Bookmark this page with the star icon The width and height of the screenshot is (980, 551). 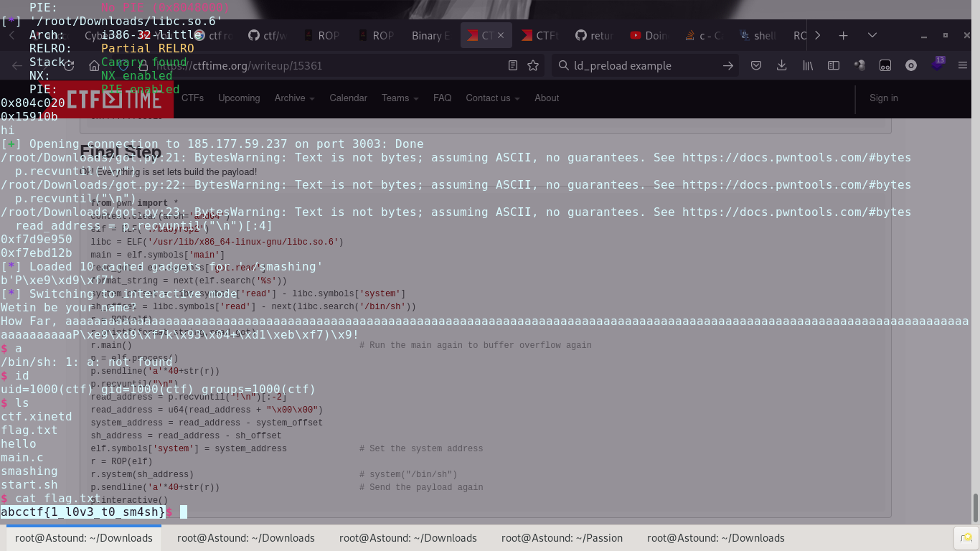[533, 65]
